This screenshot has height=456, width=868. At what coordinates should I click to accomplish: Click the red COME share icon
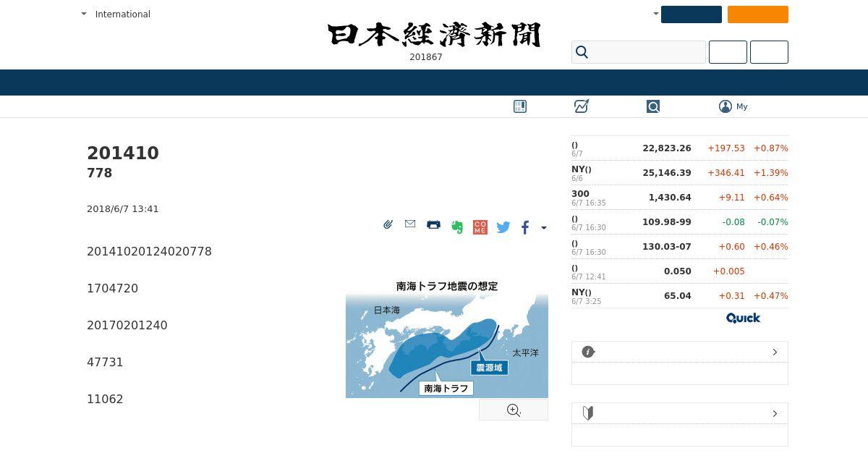480,227
